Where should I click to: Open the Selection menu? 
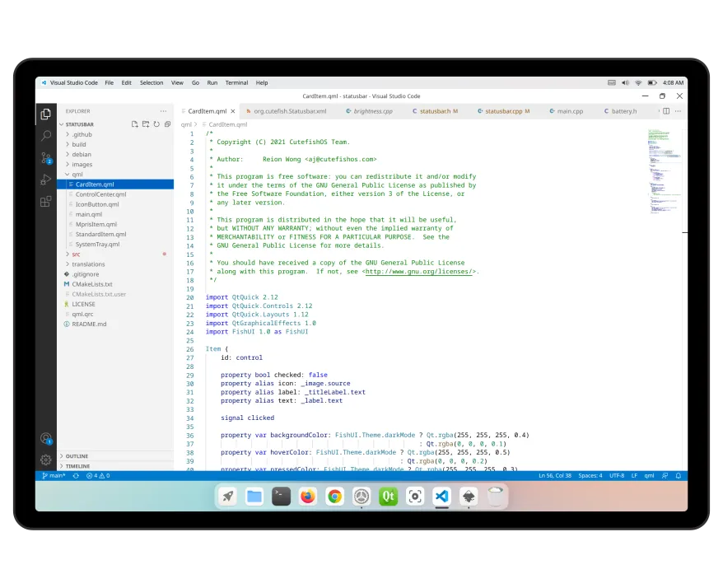tap(152, 83)
